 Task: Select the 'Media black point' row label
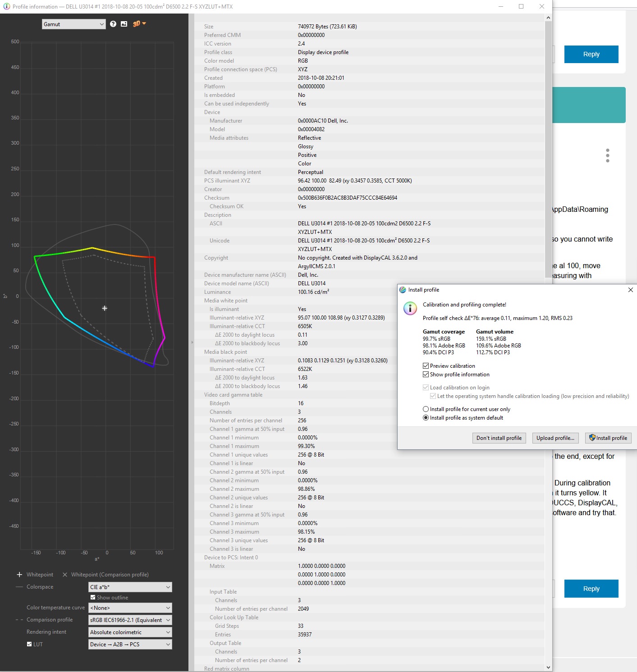coord(225,352)
